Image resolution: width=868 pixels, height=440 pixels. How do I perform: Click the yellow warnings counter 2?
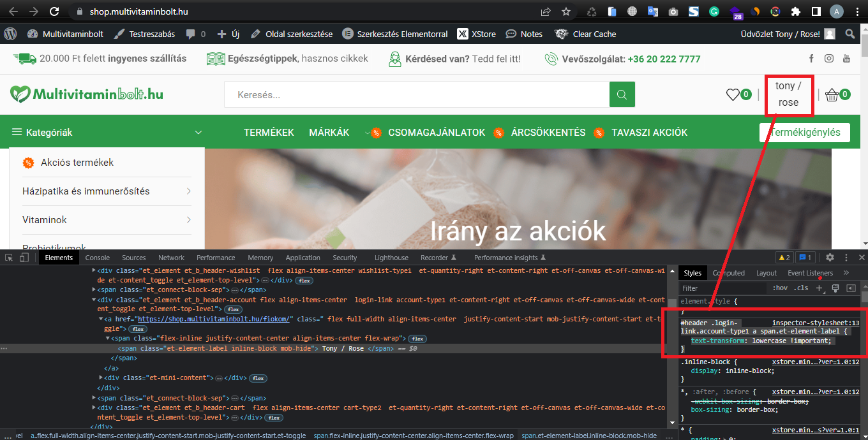pos(784,258)
